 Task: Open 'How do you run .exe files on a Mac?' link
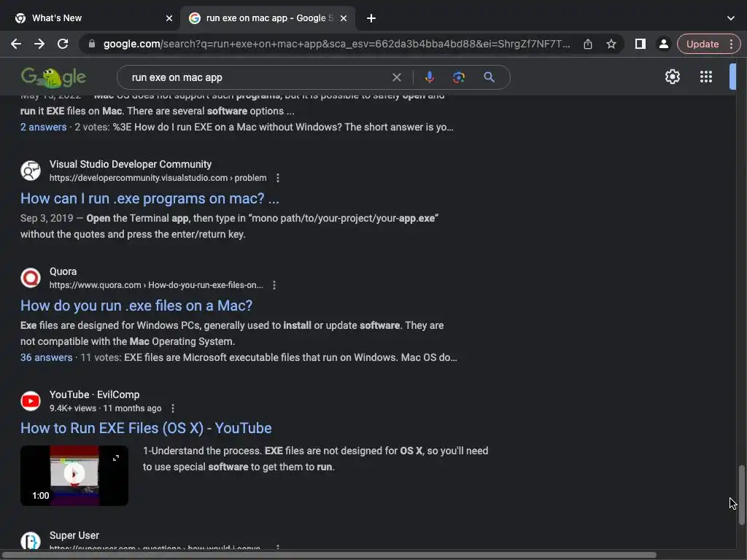[136, 306]
